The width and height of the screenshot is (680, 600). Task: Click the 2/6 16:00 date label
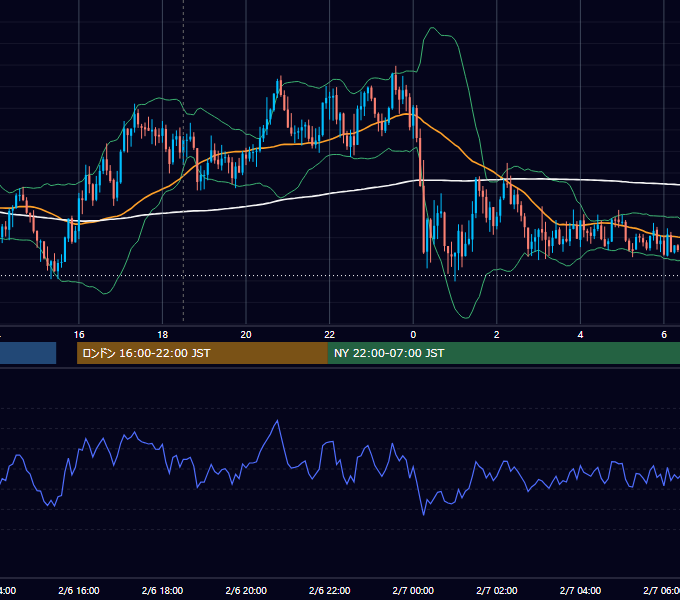79,590
